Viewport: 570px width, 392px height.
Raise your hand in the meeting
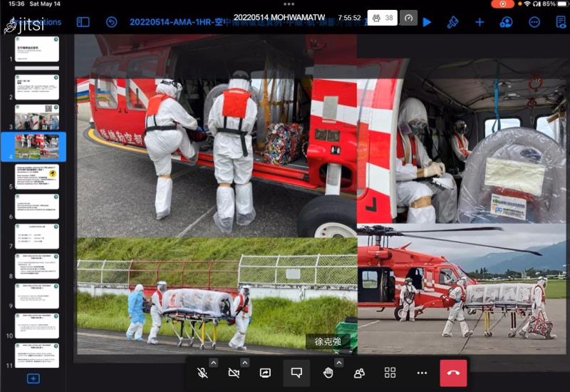tap(328, 373)
